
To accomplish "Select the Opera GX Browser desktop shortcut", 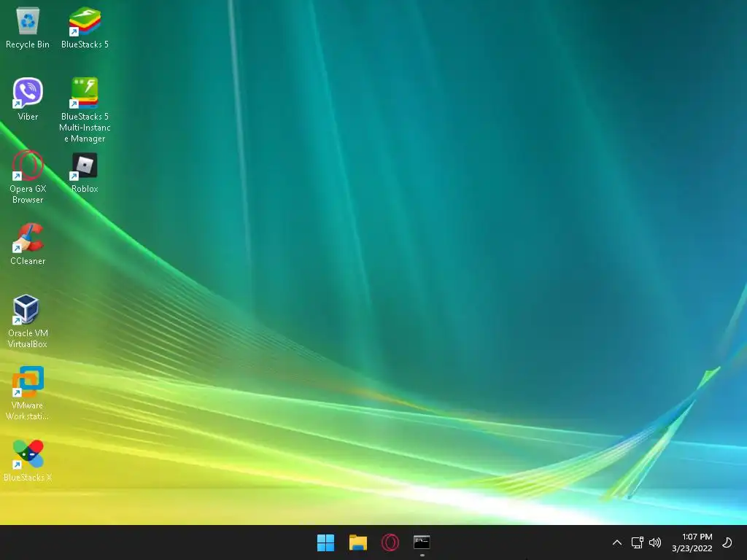I will pyautogui.click(x=28, y=177).
